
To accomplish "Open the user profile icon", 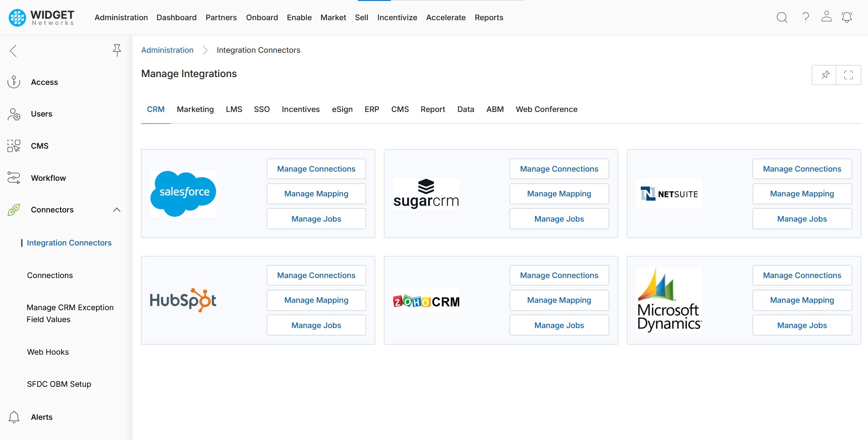I will [x=826, y=17].
